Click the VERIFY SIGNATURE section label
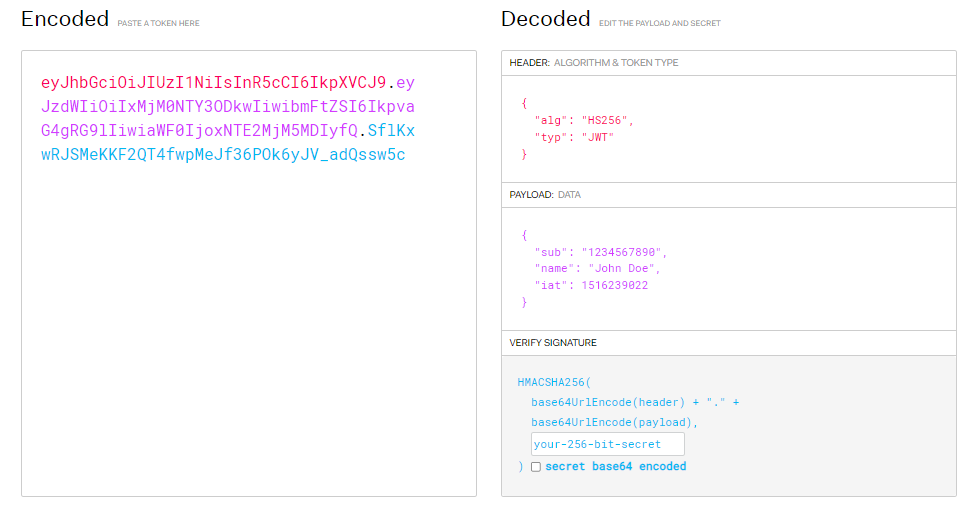The height and width of the screenshot is (512, 969). click(x=553, y=343)
